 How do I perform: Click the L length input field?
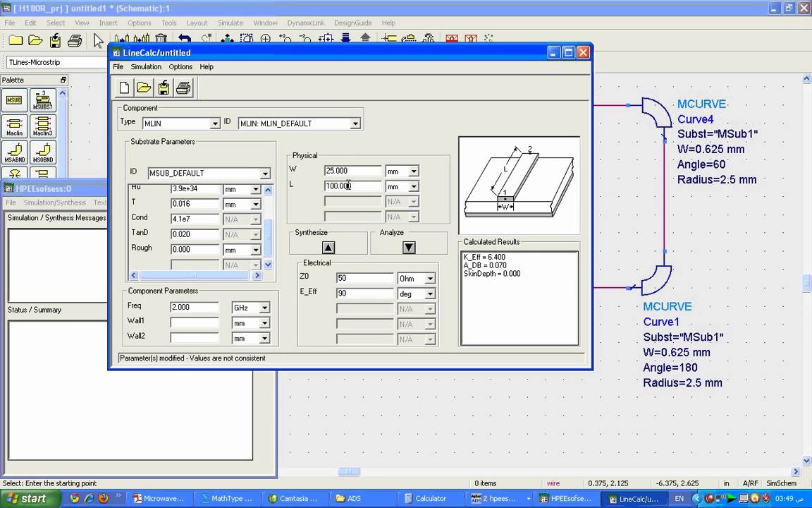coord(352,186)
